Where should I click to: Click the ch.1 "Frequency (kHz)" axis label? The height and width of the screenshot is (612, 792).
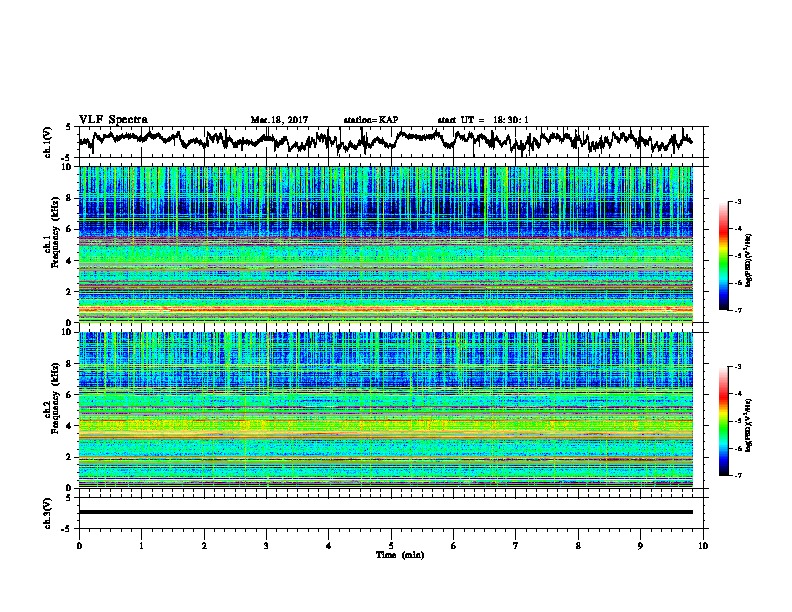(x=55, y=233)
